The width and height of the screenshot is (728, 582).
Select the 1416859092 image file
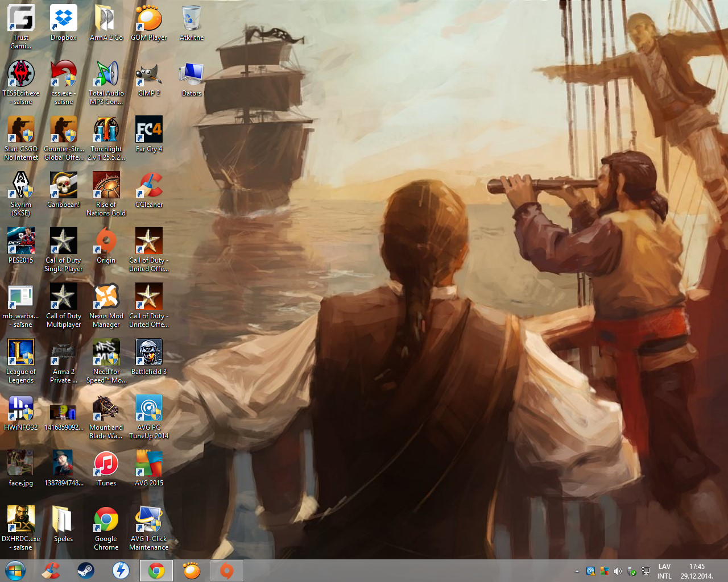(64, 413)
